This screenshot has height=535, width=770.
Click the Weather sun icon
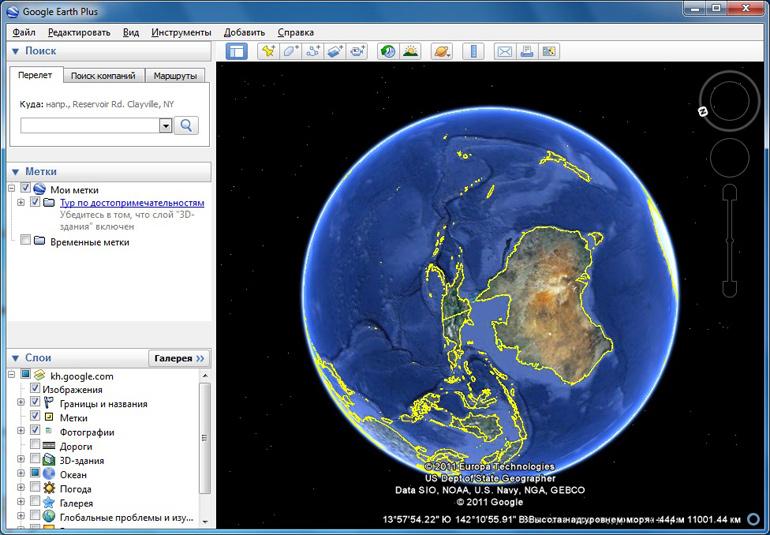tap(49, 489)
